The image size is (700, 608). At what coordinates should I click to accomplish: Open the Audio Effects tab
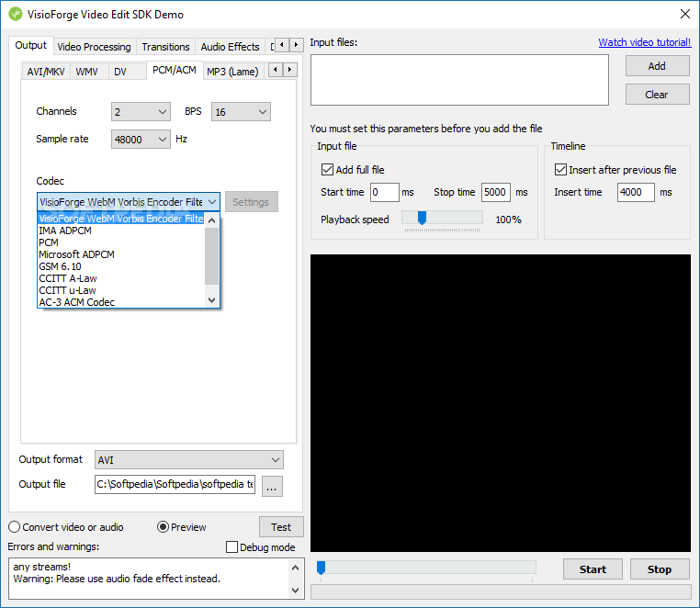(x=230, y=47)
